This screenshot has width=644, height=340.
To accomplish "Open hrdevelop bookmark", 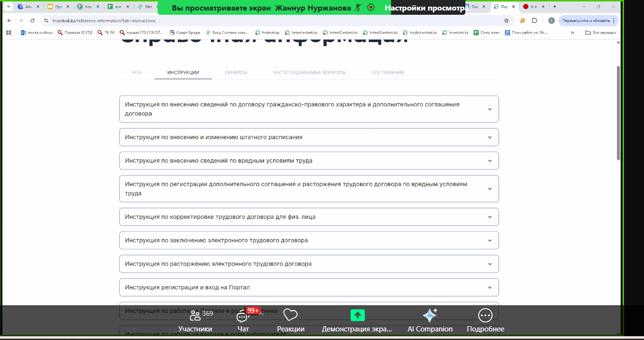I will pos(267,32).
